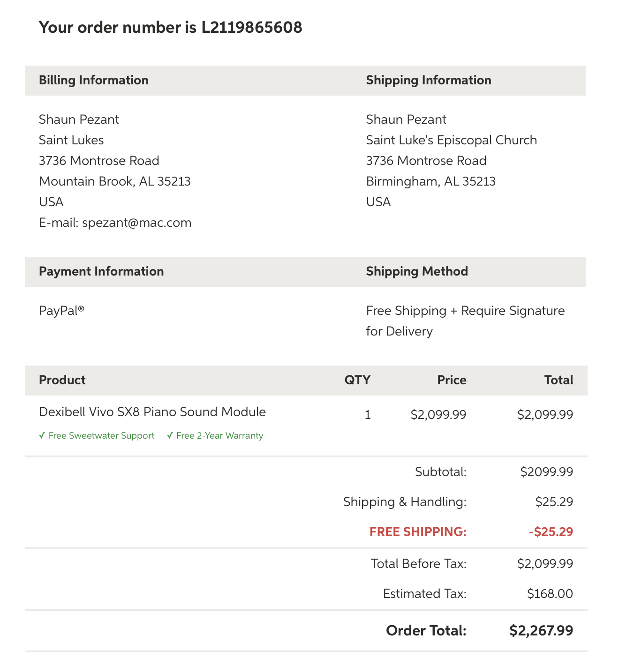Viewport: 634px width, 672px height.
Task: Open the Free 2-Year Warranty link
Action: click(219, 436)
